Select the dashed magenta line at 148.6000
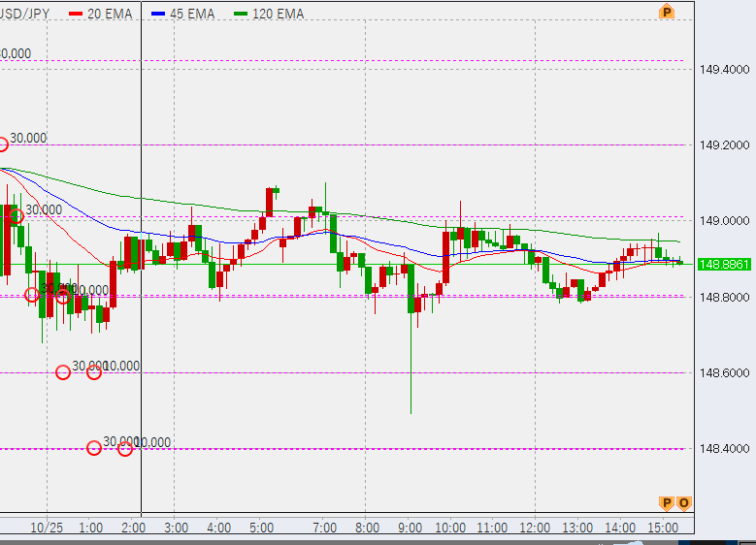The image size is (756, 545). point(388,372)
